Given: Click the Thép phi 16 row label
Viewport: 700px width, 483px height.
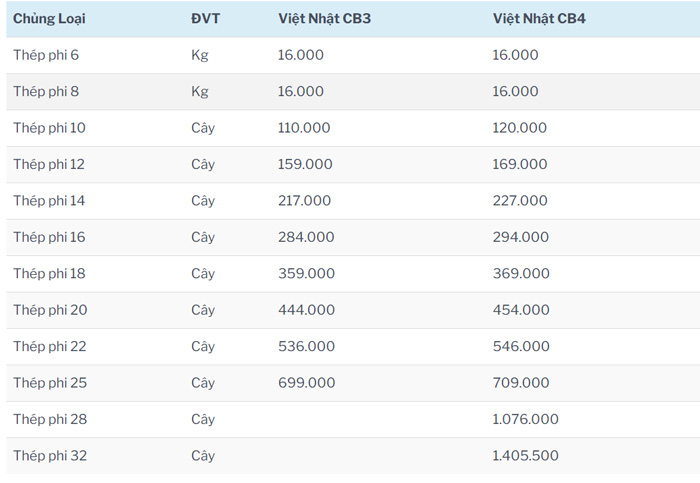Looking at the screenshot, I should 49,237.
